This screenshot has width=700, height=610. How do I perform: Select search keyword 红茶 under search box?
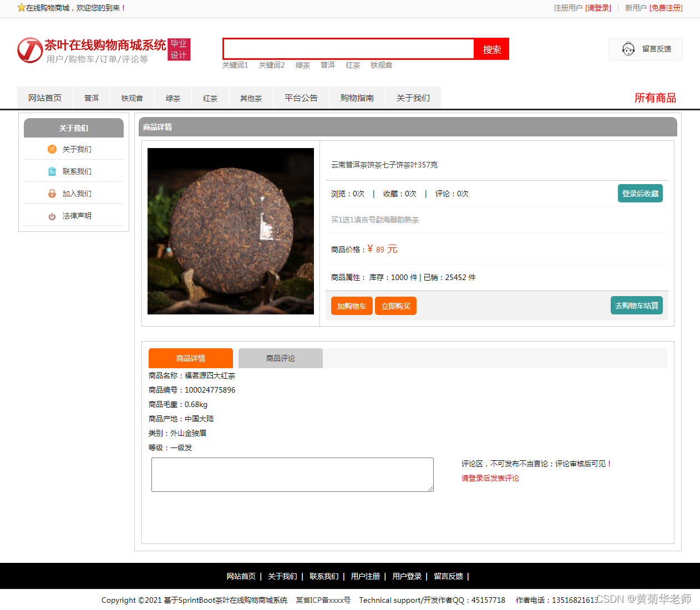353,65
